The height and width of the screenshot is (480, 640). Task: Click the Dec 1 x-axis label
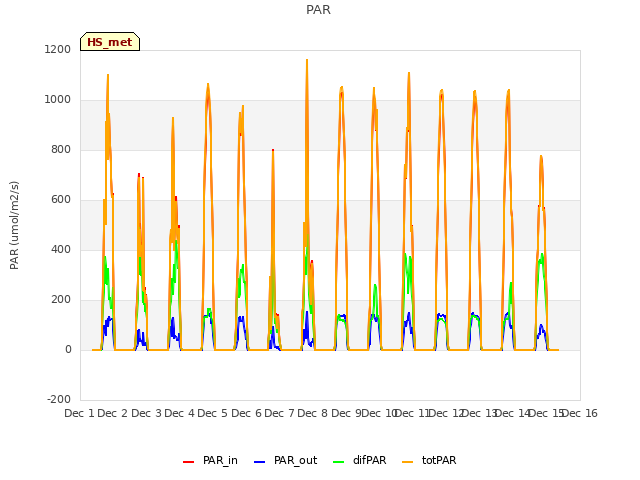click(79, 413)
